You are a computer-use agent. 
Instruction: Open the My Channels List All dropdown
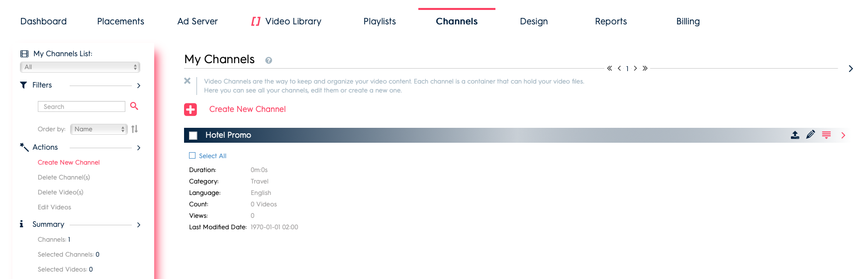80,67
